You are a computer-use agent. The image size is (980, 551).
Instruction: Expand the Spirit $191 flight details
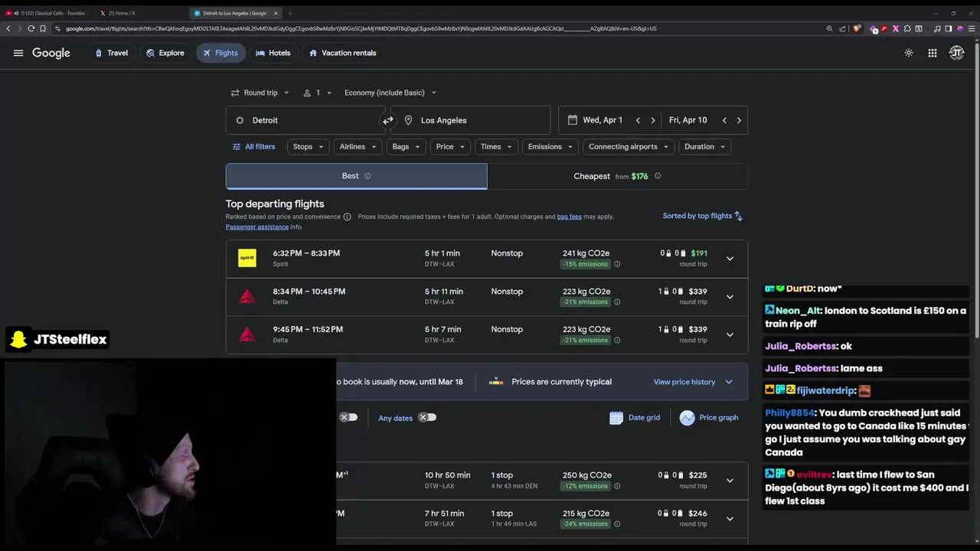730,259
